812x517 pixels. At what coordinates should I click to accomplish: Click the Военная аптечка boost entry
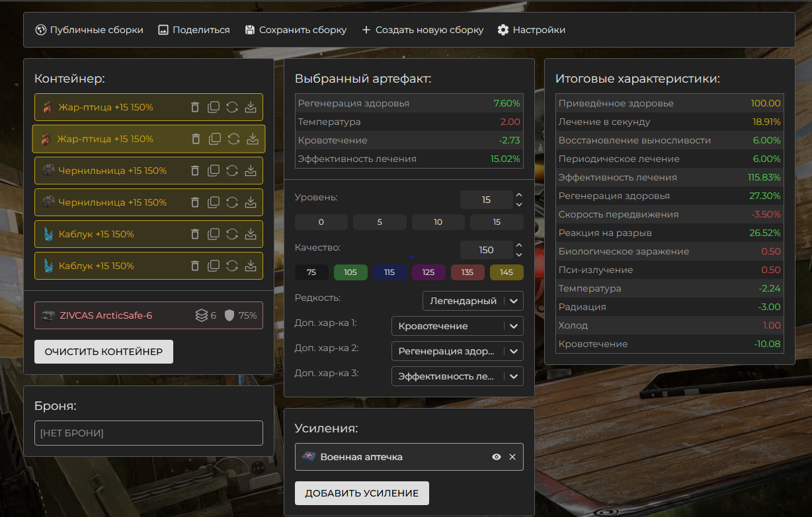pyautogui.click(x=409, y=457)
